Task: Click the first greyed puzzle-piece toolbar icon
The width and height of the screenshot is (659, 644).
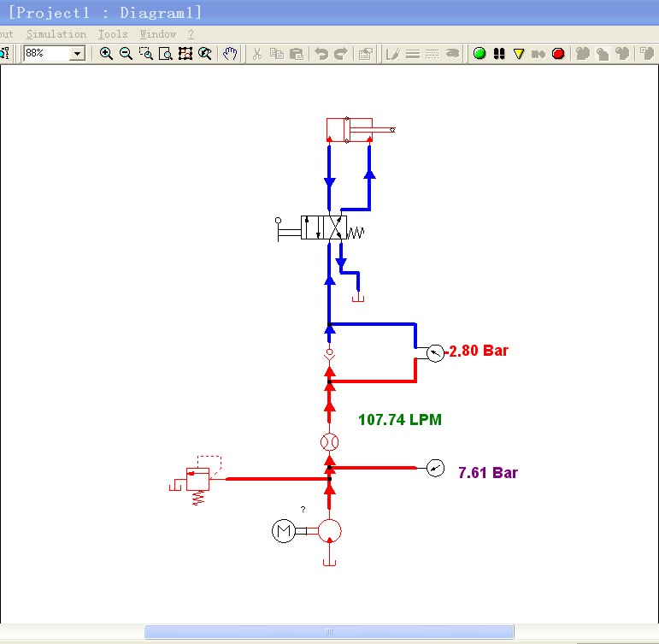Action: [x=583, y=53]
